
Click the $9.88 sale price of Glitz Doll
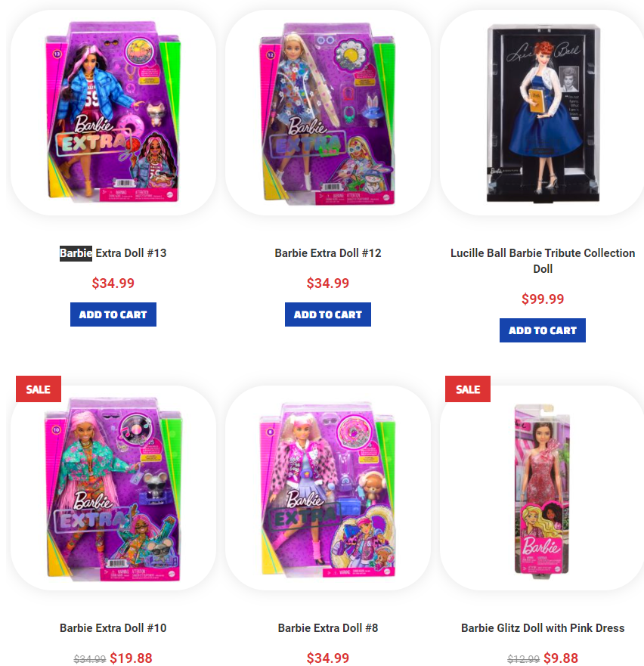(x=561, y=658)
